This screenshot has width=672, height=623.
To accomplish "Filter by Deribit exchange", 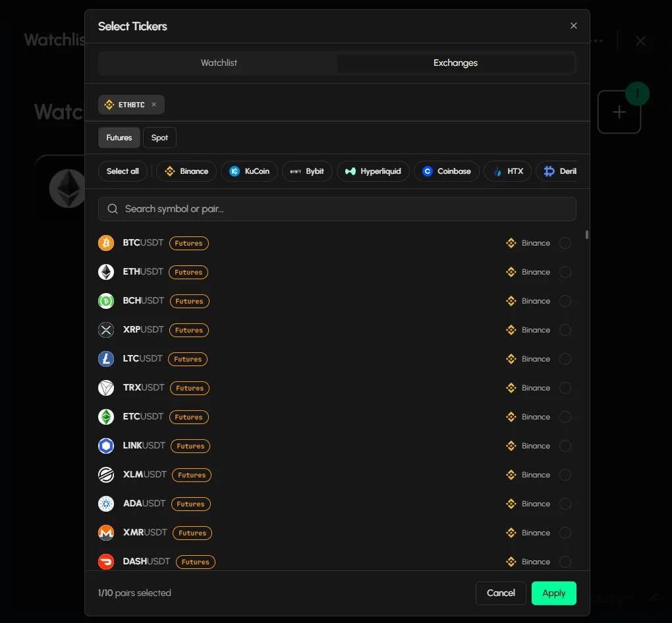I will tap(556, 171).
